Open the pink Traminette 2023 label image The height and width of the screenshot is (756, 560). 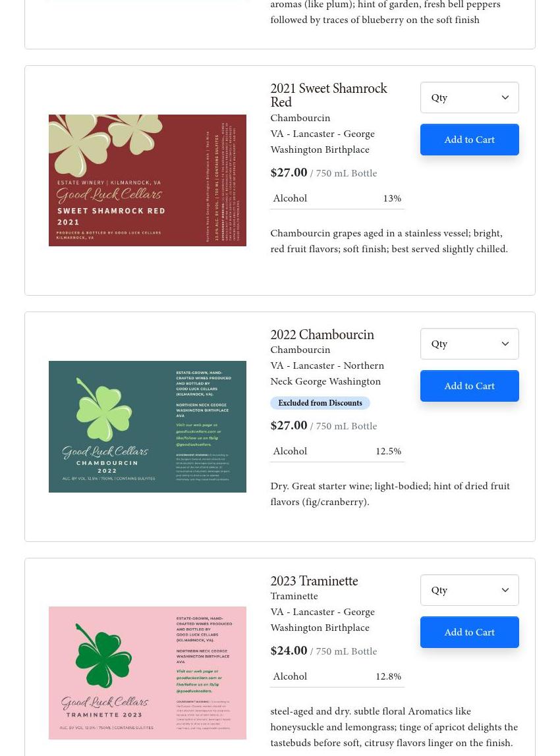coord(148,673)
